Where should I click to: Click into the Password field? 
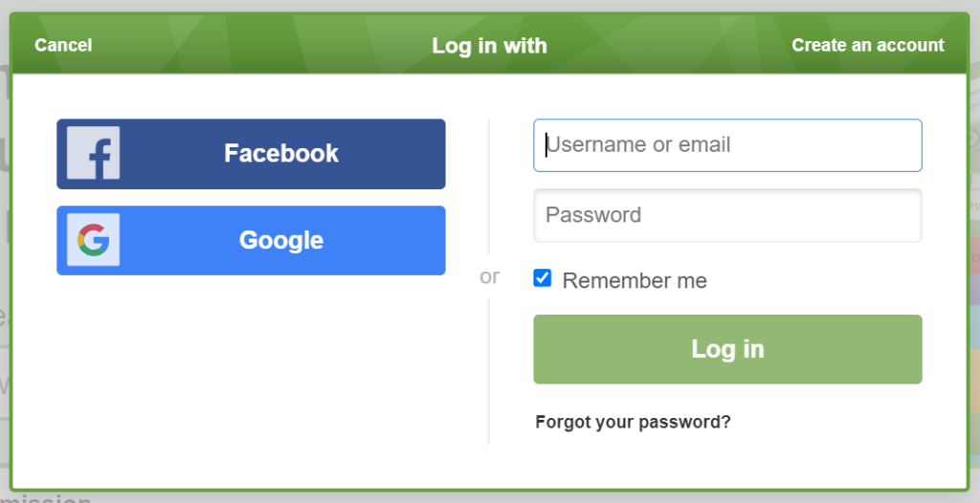click(x=727, y=215)
